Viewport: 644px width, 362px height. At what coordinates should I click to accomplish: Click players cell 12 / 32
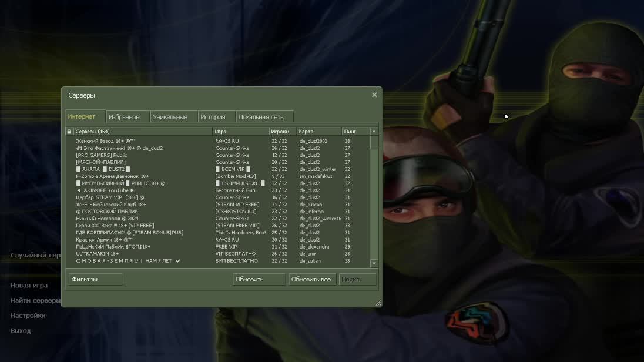pyautogui.click(x=279, y=155)
